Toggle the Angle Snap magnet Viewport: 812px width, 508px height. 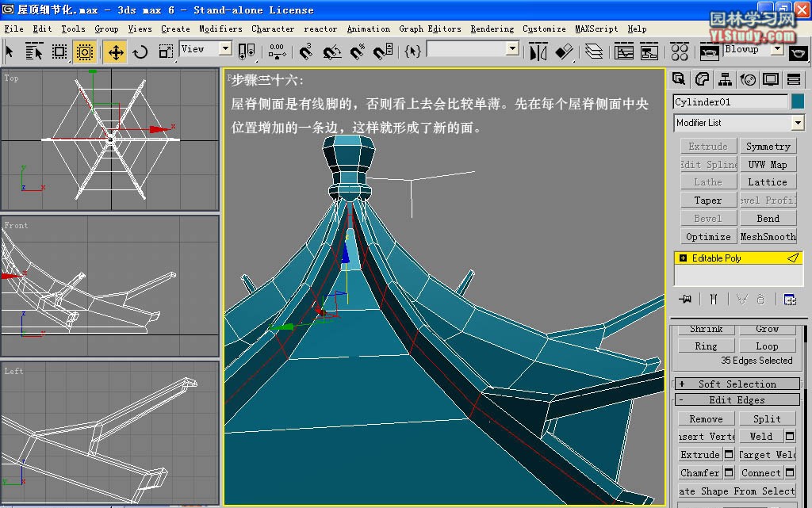click(x=332, y=52)
